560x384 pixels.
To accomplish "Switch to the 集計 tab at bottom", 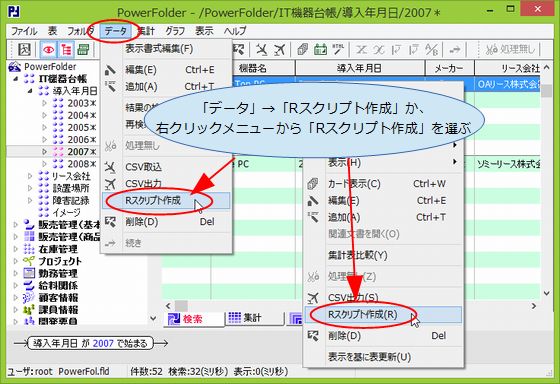I will [x=254, y=318].
